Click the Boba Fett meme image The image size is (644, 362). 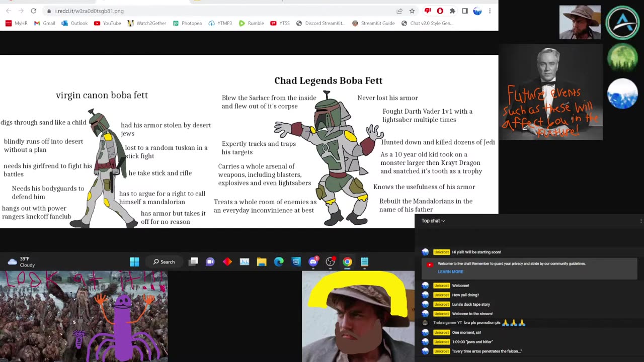tap(249, 142)
